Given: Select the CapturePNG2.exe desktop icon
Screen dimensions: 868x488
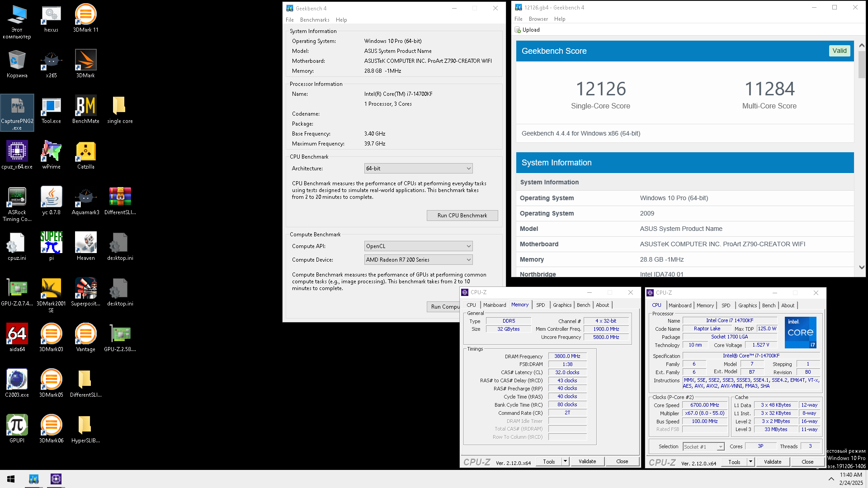Looking at the screenshot, I should [17, 113].
